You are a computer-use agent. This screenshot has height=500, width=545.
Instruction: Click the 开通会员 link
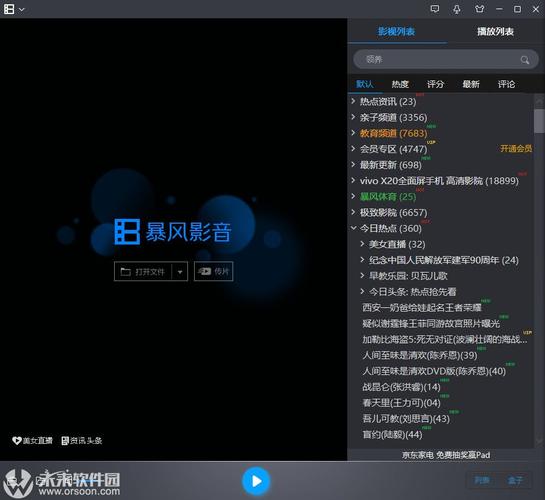click(516, 149)
